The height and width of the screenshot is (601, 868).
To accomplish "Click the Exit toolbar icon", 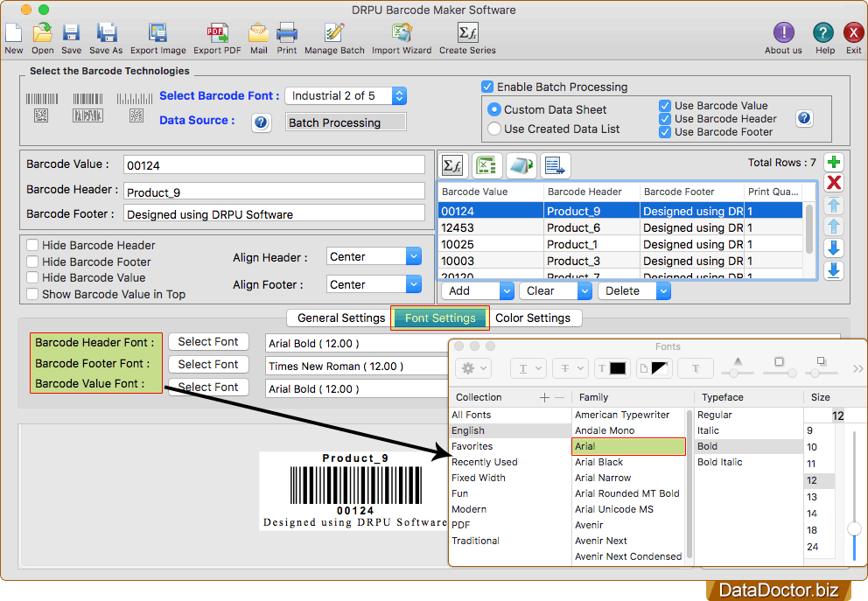I will click(x=854, y=33).
